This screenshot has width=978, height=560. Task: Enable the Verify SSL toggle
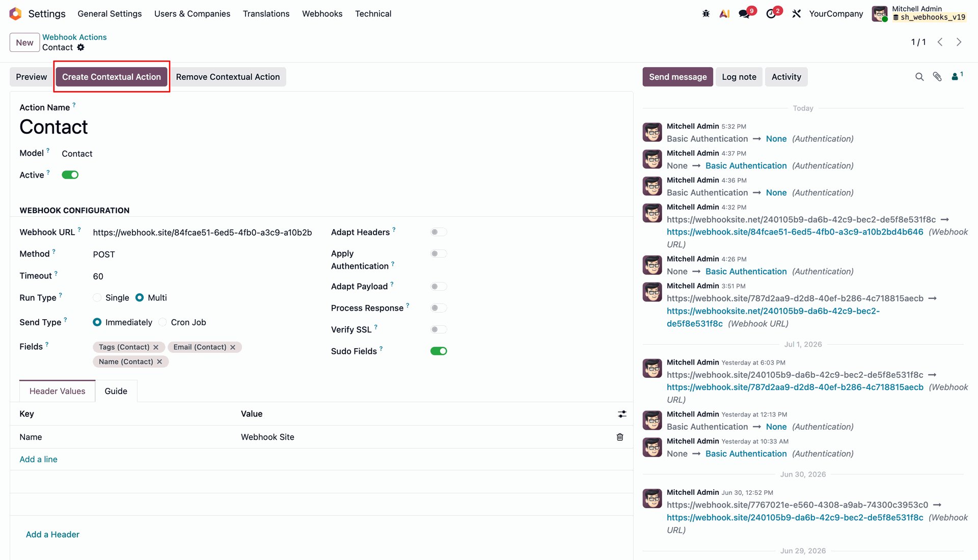coord(439,329)
